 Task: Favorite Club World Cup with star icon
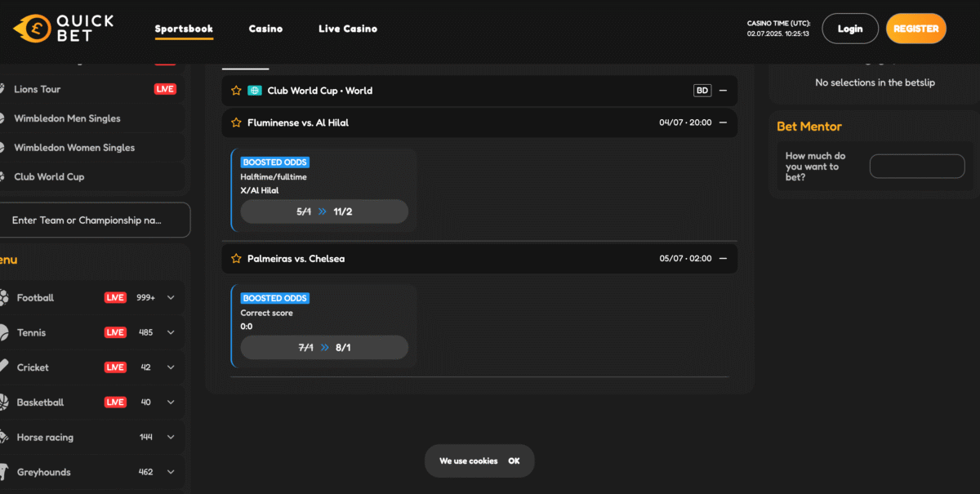[x=236, y=91]
